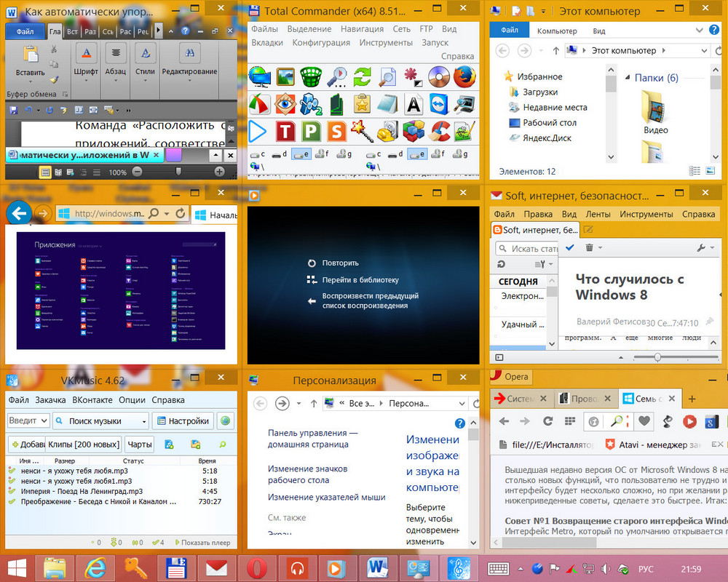
Task: Click the Клипы [200 новых] button in VKMusic
Action: (84, 445)
